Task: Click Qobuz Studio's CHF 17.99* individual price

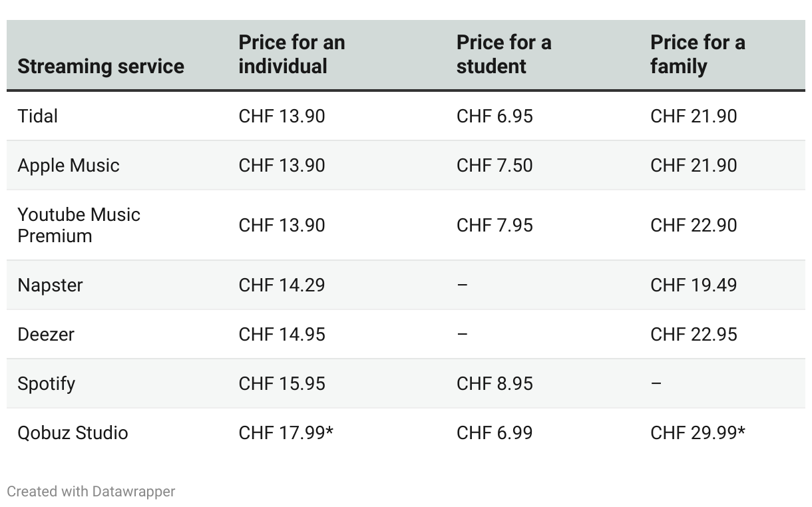Action: click(286, 433)
